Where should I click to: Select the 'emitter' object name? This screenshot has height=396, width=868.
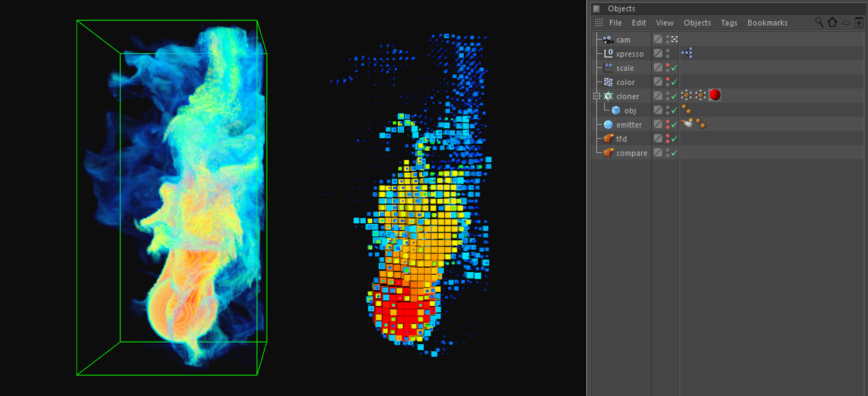pos(629,125)
